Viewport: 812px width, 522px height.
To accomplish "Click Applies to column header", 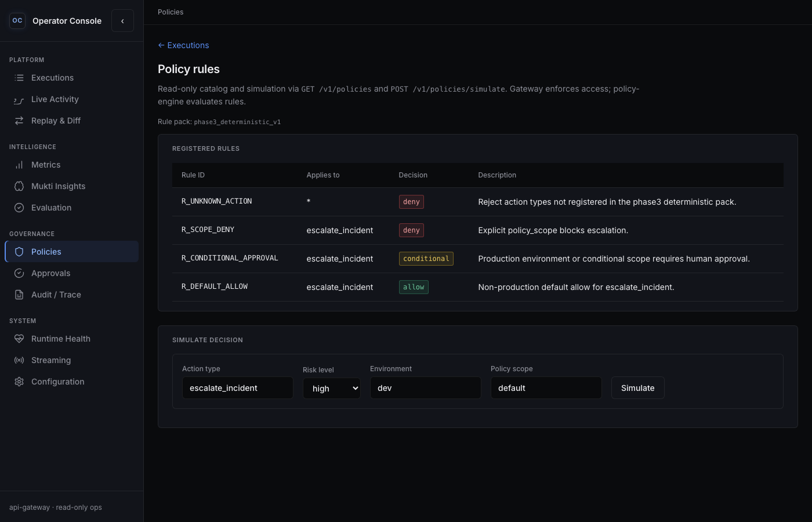I will click(x=323, y=175).
